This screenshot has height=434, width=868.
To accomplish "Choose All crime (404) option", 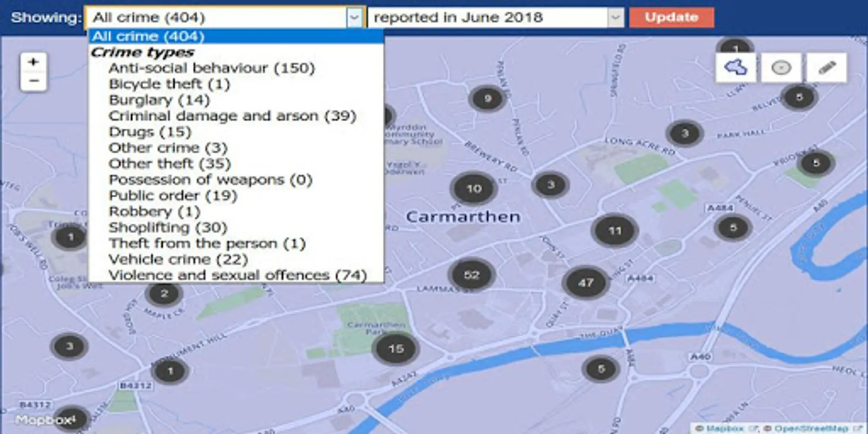I will pos(236,36).
